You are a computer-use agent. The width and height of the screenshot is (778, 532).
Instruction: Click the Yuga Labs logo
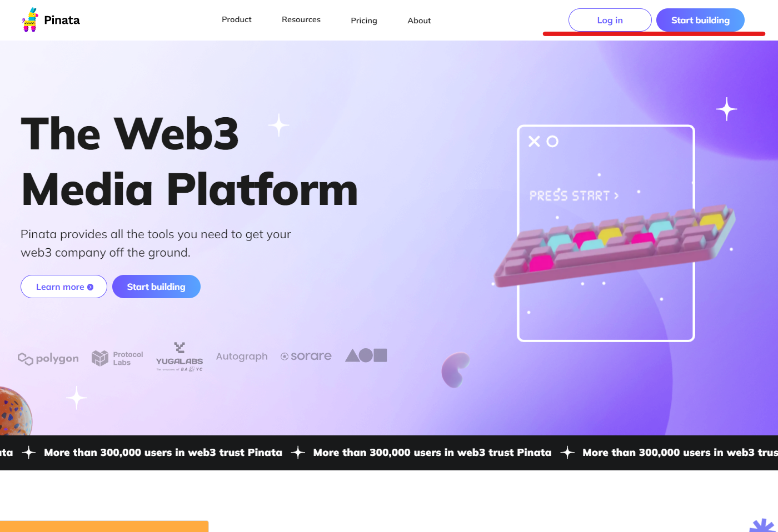pyautogui.click(x=179, y=357)
